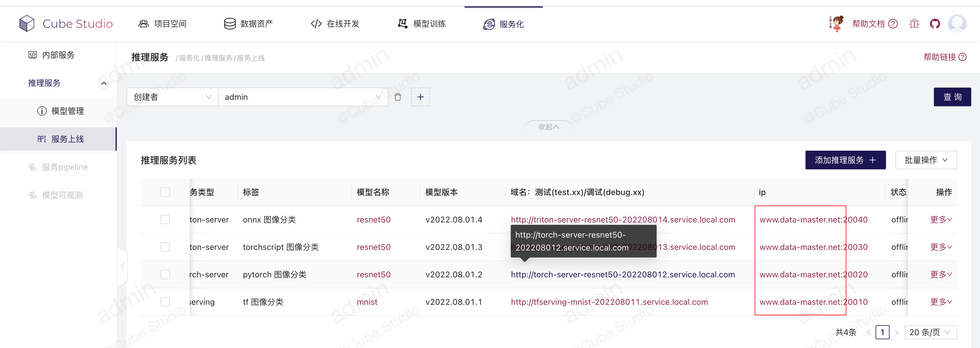Delete the 创建者 filter with trash icon
The image size is (980, 348).
[397, 97]
